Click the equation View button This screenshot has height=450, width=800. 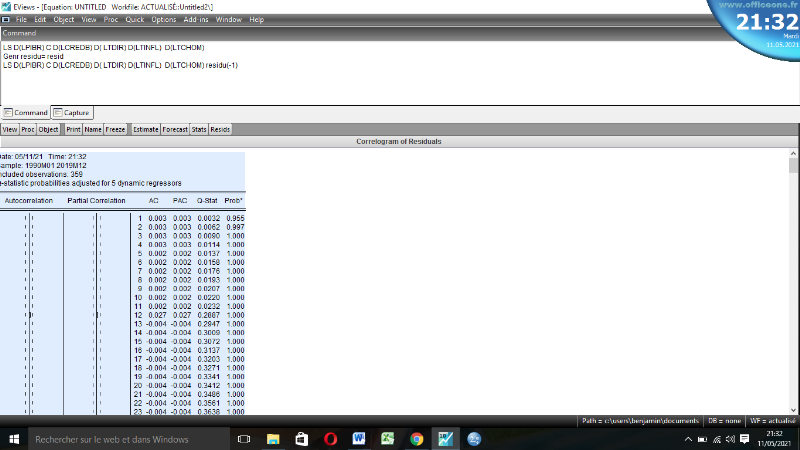(x=10, y=130)
